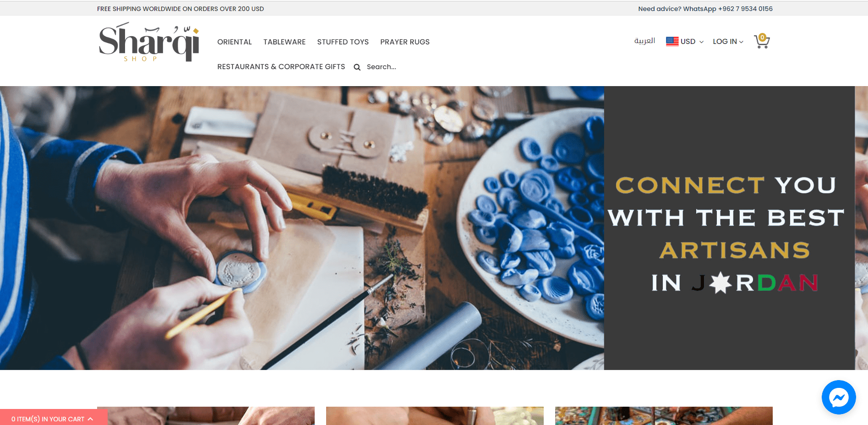Open Restaurants & Corporate Gifts page
Image resolution: width=868 pixels, height=425 pixels.
point(281,66)
